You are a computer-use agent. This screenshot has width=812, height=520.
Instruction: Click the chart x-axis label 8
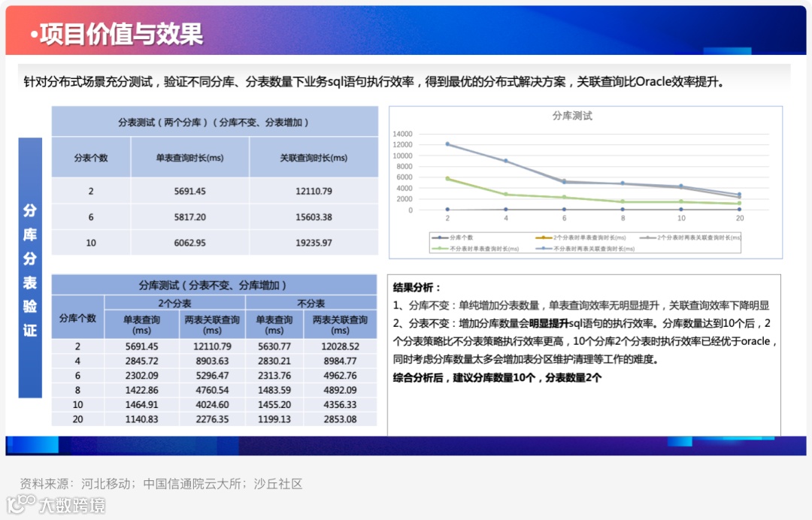[623, 219]
